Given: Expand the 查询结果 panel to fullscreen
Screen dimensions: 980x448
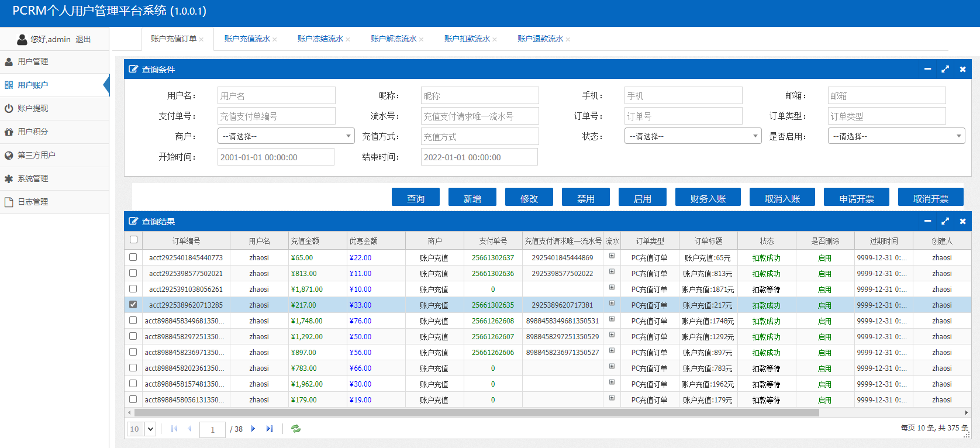Looking at the screenshot, I should coord(945,221).
